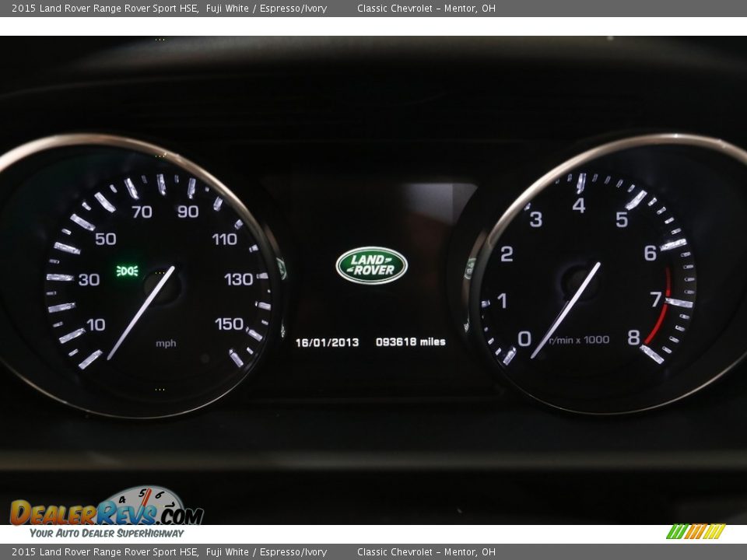
Task: Click the number 7 on tachometer
Action: pos(656,299)
